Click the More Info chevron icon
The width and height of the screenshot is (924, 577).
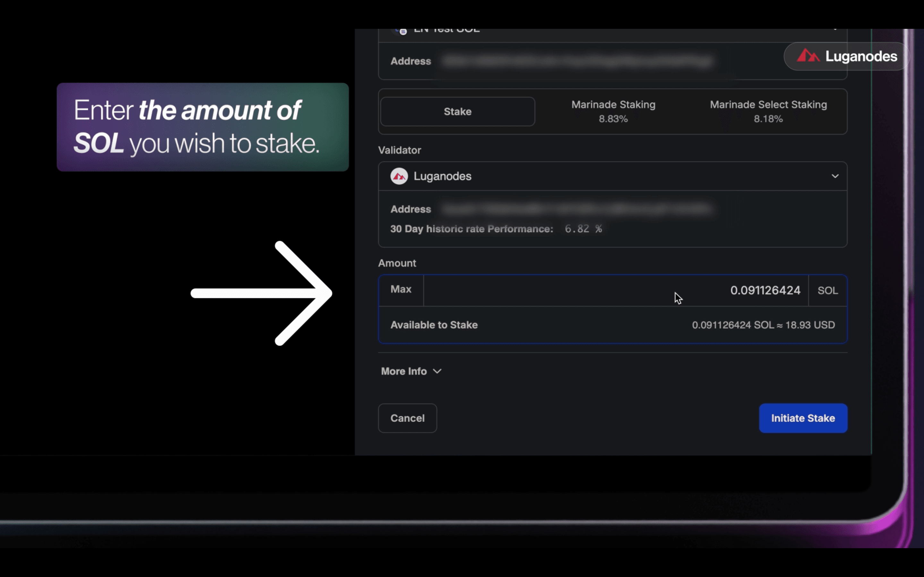click(x=438, y=371)
